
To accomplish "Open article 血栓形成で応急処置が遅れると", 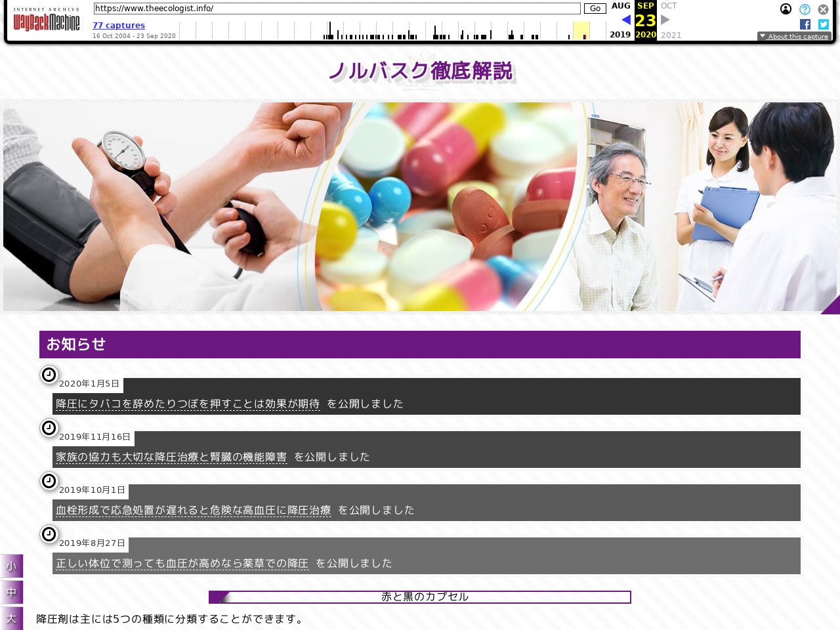I will coord(193,510).
